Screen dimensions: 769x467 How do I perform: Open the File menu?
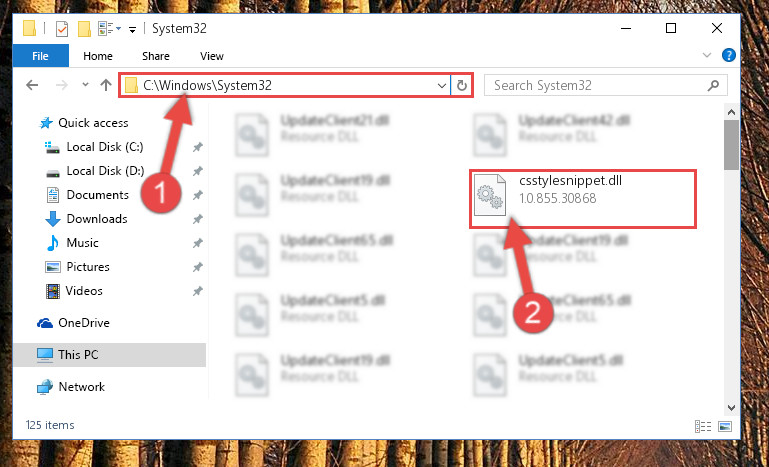[x=41, y=56]
